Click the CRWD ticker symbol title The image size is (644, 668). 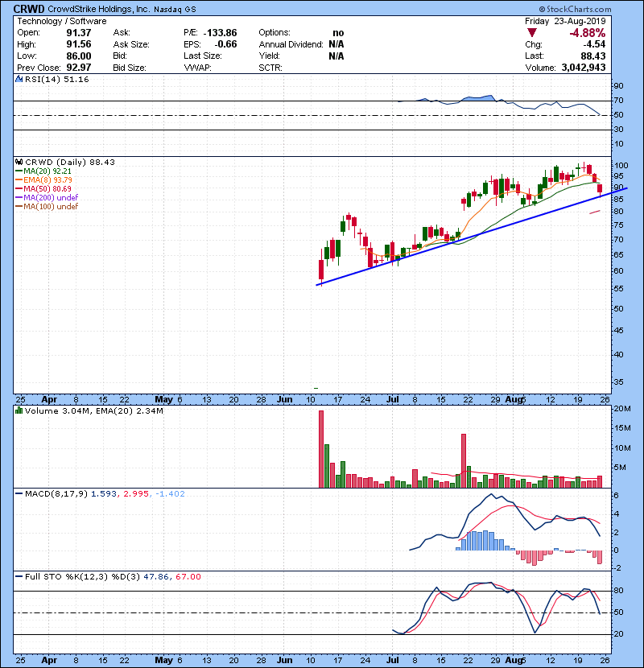[x=29, y=9]
